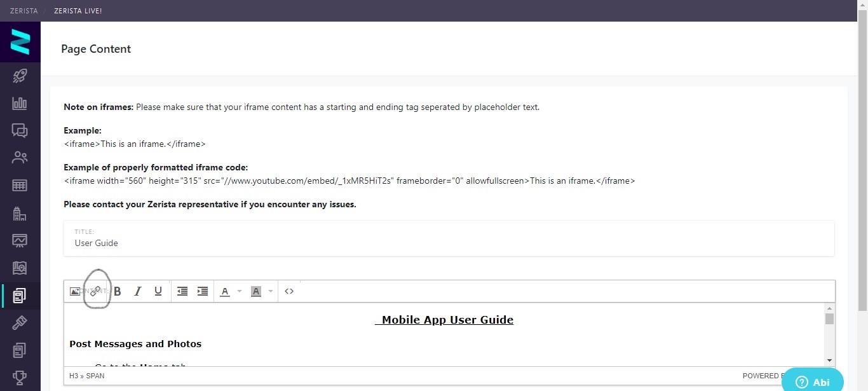Open the people sidebar icon
This screenshot has height=391, width=868.
20,158
